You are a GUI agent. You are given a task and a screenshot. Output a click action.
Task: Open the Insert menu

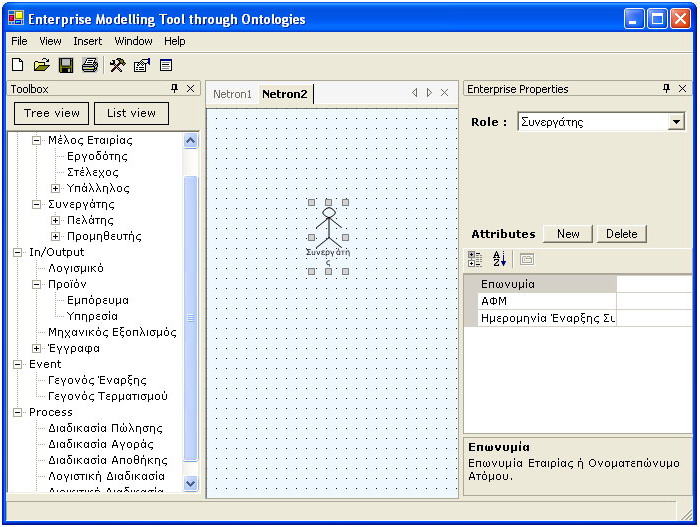88,41
